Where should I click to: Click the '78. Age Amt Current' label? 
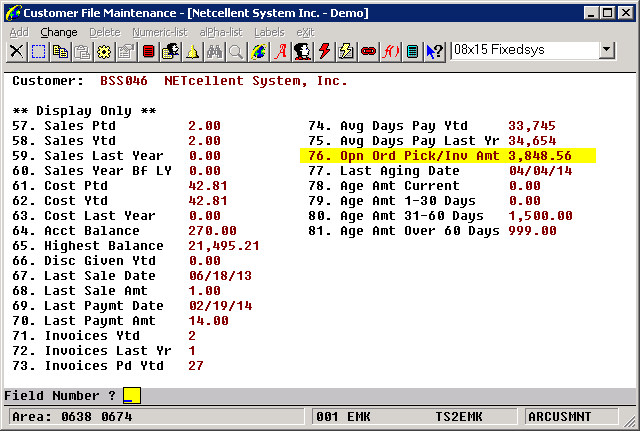click(x=384, y=186)
